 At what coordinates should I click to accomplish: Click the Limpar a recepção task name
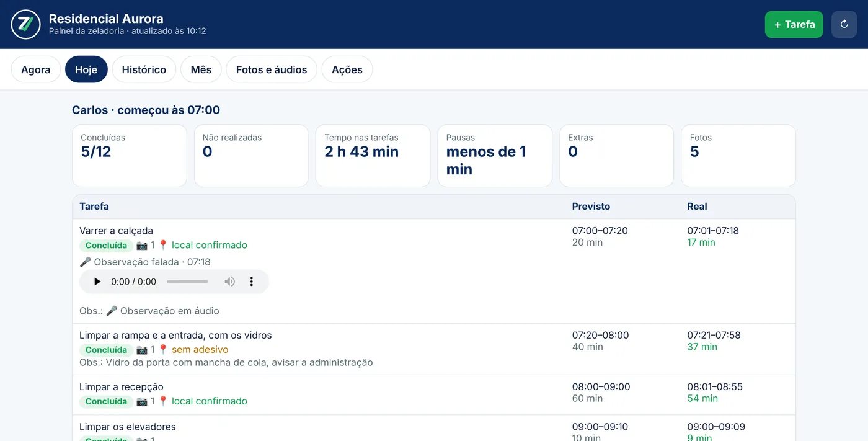122,387
